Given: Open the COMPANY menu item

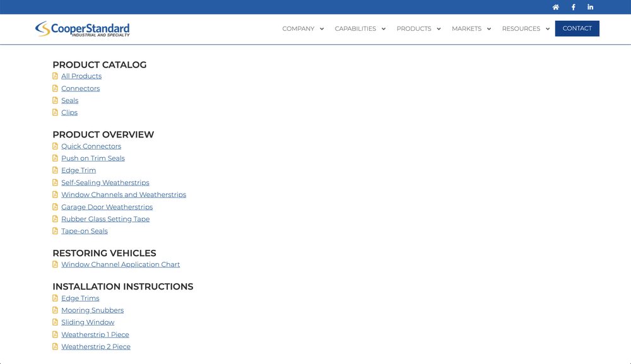Looking at the screenshot, I should pyautogui.click(x=298, y=28).
